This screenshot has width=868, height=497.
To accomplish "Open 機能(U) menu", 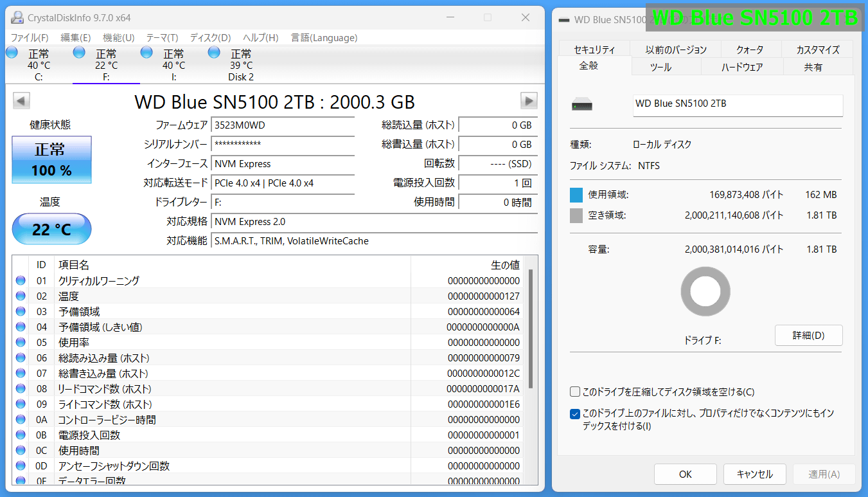I will pos(119,38).
